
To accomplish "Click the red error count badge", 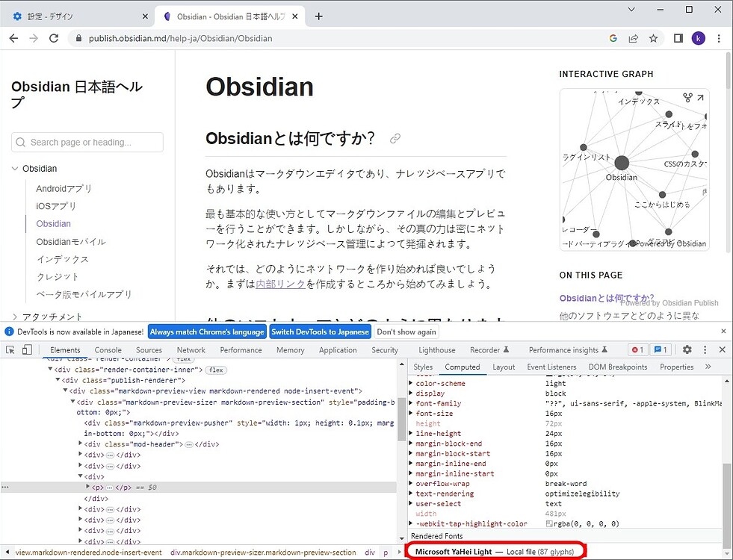I will 637,349.
